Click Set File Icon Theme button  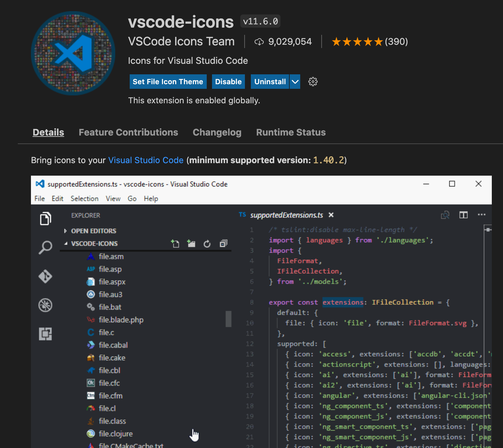pyautogui.click(x=168, y=82)
